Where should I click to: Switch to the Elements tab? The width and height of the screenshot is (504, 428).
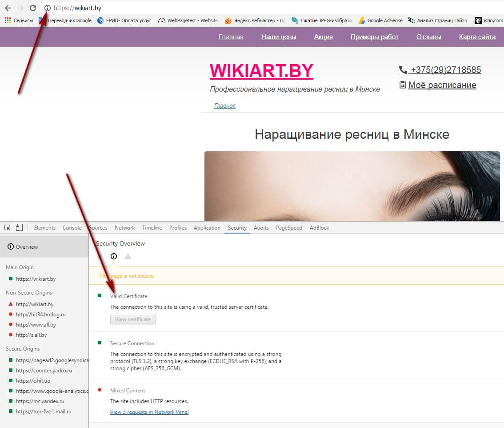click(45, 227)
